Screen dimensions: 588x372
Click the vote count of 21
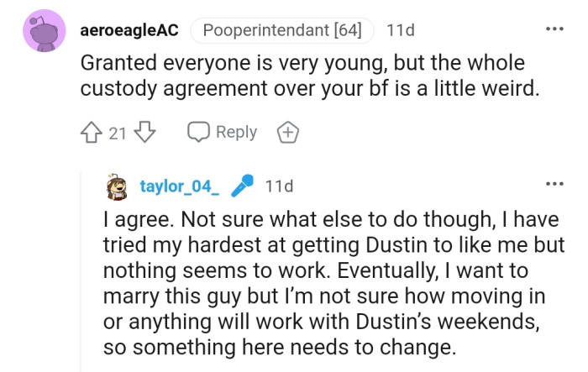(118, 132)
